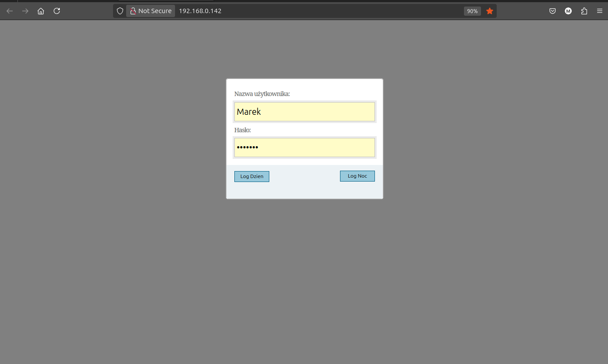Reset the 90% zoom level badge
Image resolution: width=608 pixels, height=364 pixels.
[x=472, y=11]
